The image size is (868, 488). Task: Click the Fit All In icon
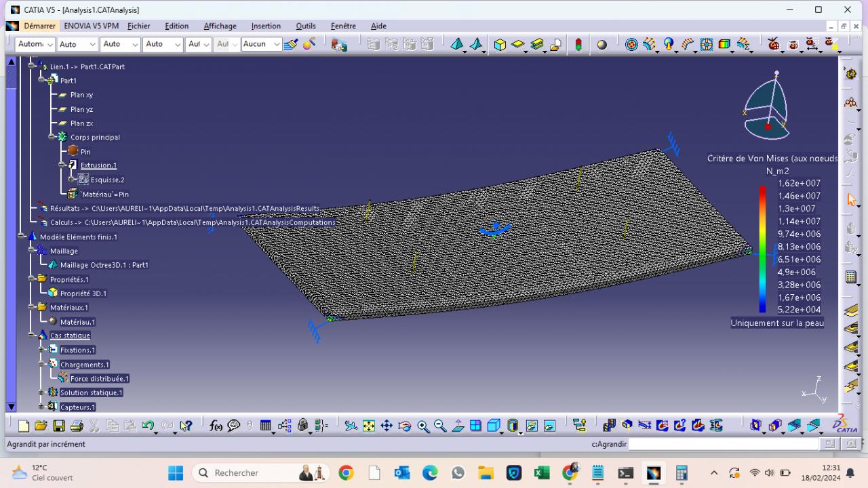click(368, 426)
